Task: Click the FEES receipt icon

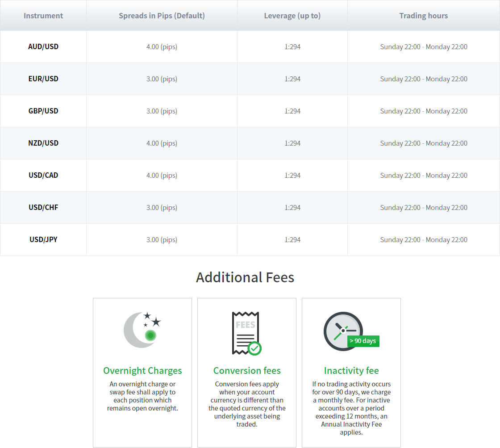Action: [x=245, y=332]
